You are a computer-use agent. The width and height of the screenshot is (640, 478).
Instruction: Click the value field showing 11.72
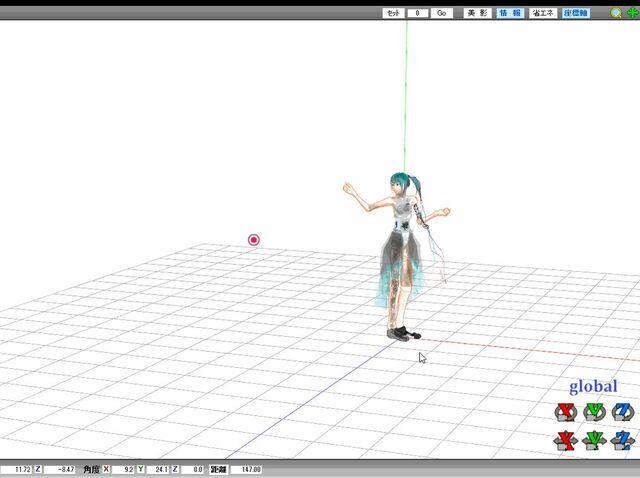[16, 469]
